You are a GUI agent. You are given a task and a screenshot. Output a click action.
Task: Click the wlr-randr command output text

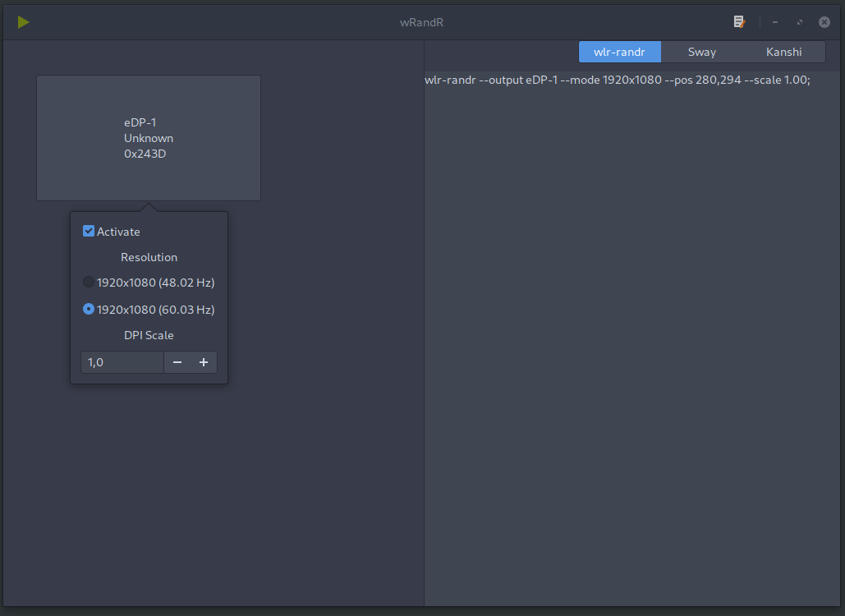617,80
